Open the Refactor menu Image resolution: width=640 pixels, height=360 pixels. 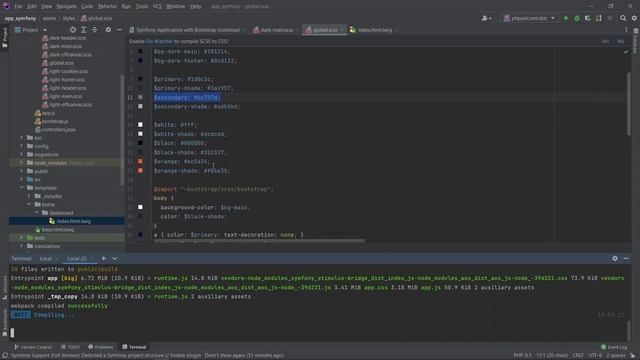point(107,6)
